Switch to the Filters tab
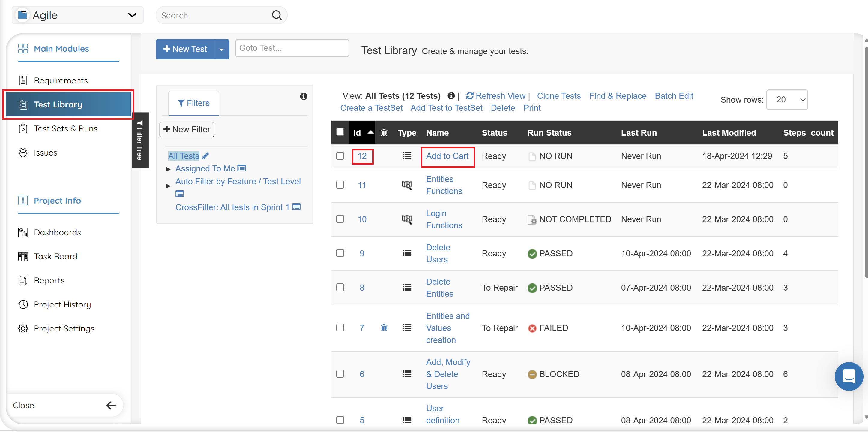Screen dimensions: 868x432 193,103
